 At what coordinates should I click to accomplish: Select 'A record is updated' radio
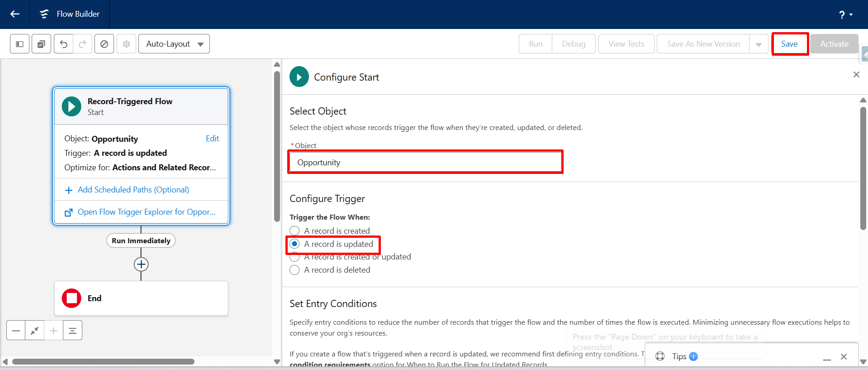294,244
